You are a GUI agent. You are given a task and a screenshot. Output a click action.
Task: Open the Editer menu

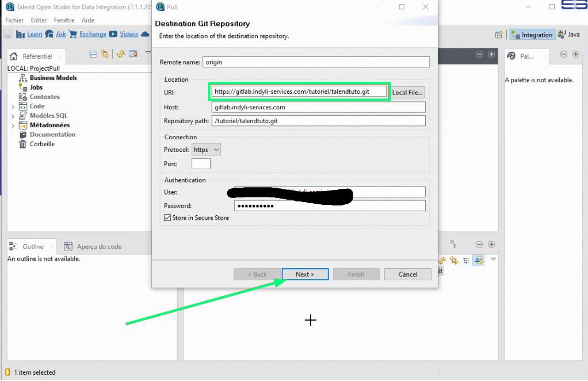tap(39, 20)
